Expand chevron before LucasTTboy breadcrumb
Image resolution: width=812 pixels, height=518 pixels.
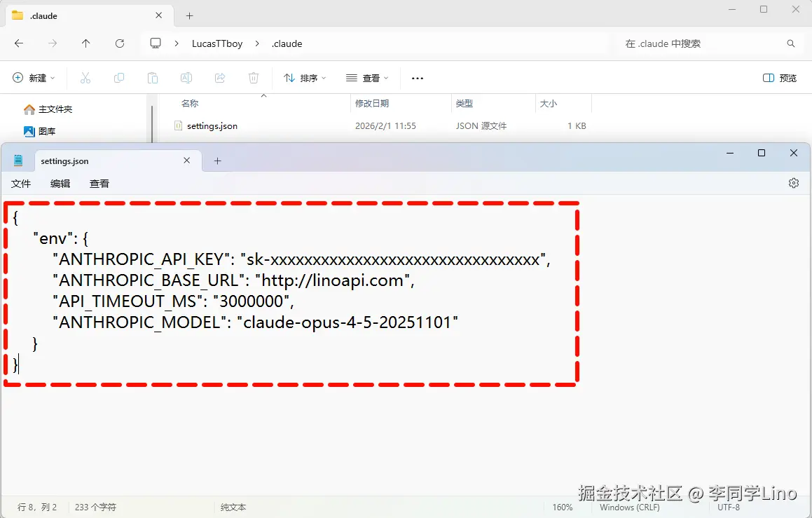pyautogui.click(x=177, y=43)
